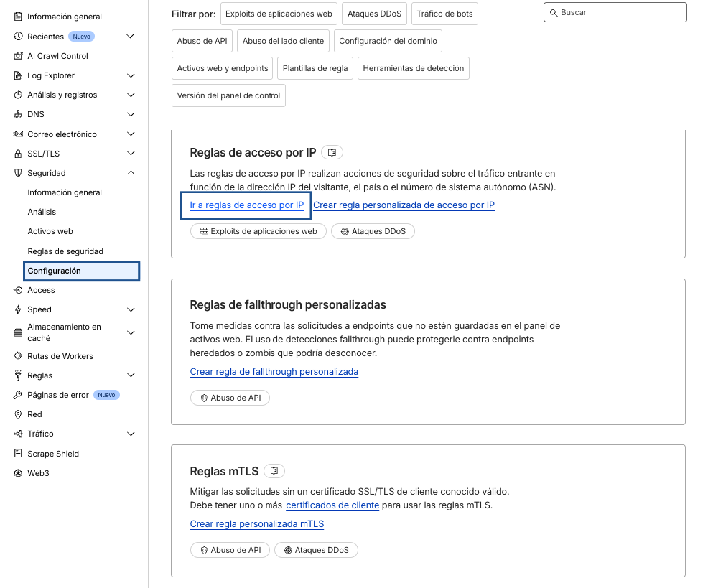
Task: Select Configuración under Seguridad
Action: [81, 271]
